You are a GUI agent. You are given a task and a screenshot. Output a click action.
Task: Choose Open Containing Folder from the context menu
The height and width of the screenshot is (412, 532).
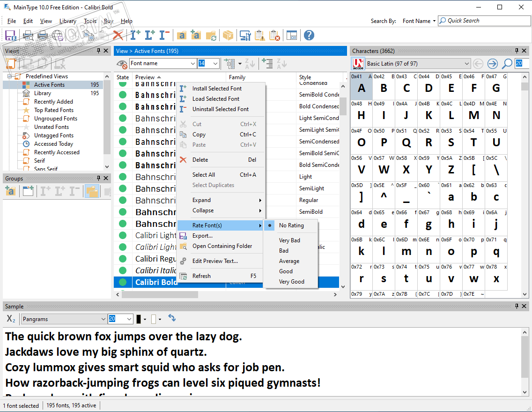pyautogui.click(x=221, y=246)
